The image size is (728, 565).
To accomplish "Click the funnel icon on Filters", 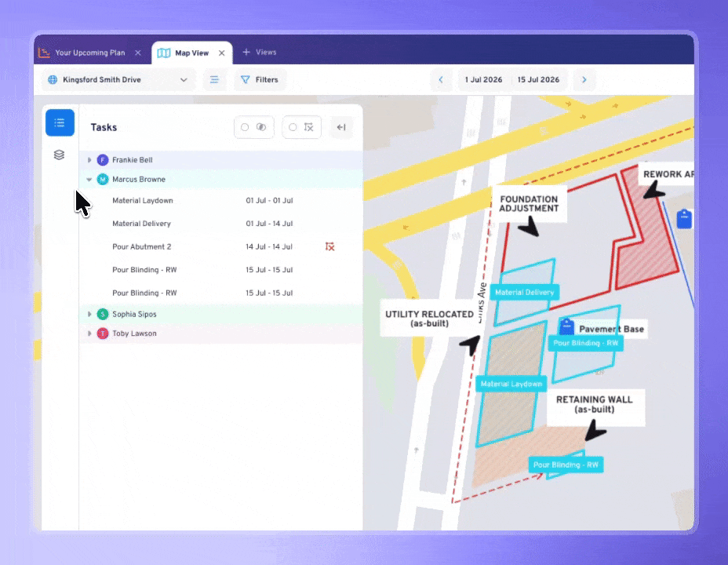I will 245,80.
